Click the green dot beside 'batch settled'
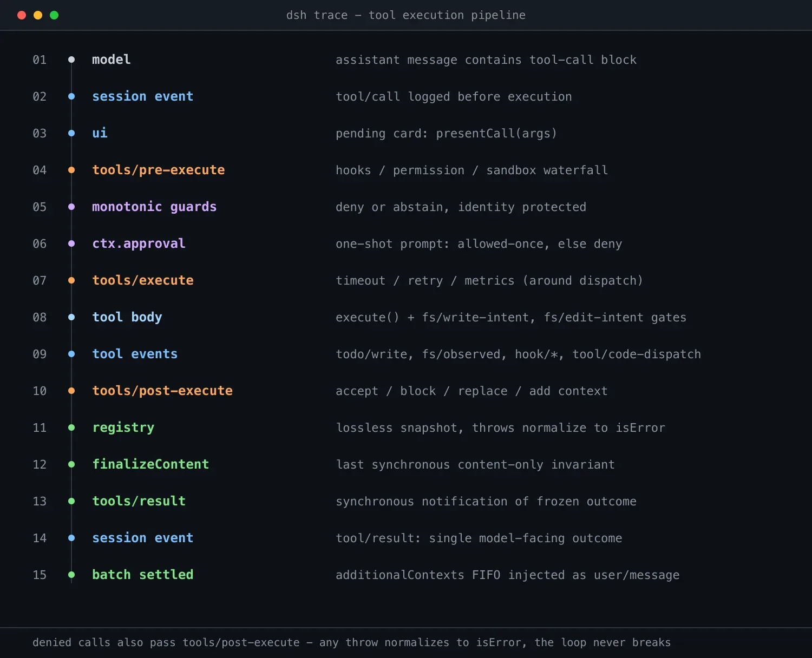The width and height of the screenshot is (812, 658). point(71,575)
